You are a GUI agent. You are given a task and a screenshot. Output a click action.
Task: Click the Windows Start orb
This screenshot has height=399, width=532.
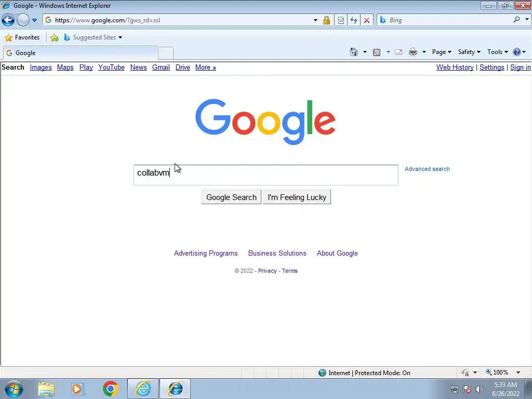(x=14, y=389)
